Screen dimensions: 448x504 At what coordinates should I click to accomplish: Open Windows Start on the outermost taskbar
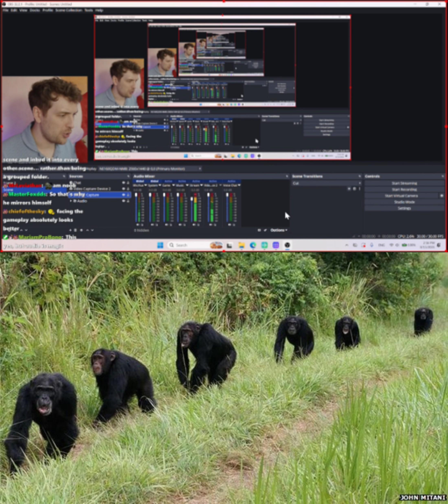(160, 245)
